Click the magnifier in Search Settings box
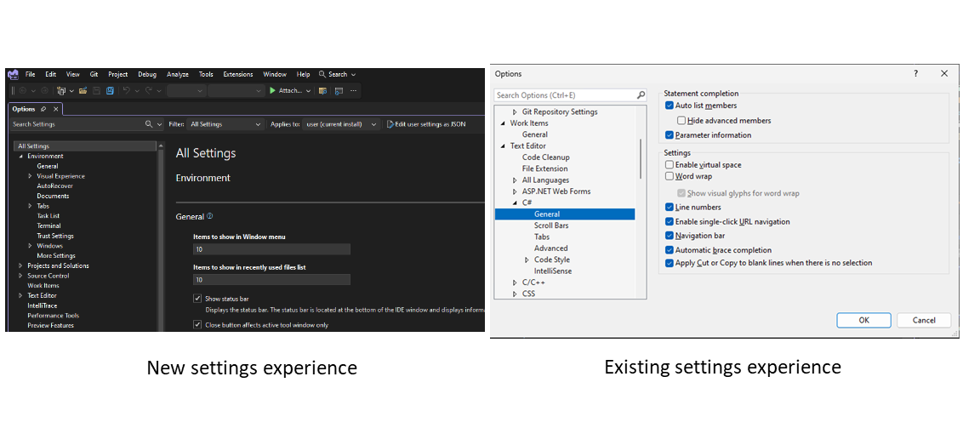 149,124
